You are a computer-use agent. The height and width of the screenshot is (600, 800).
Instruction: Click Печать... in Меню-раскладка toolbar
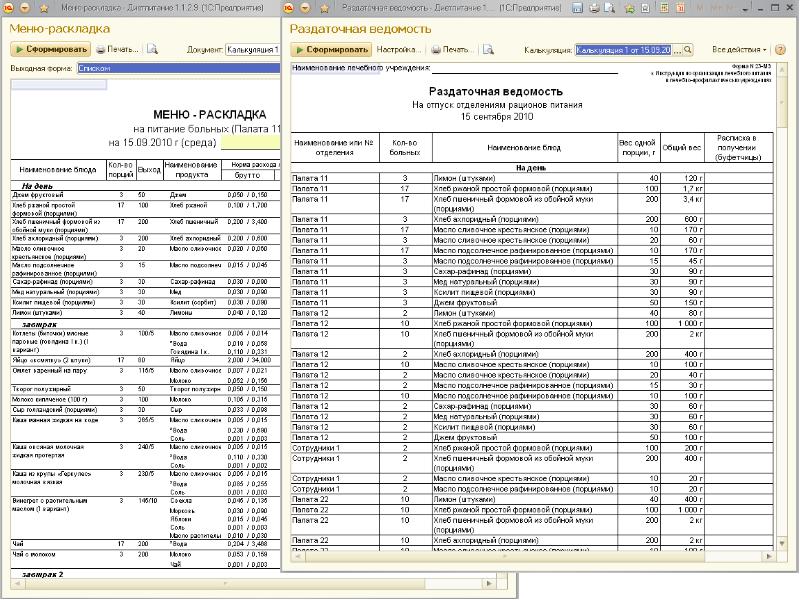coord(117,48)
